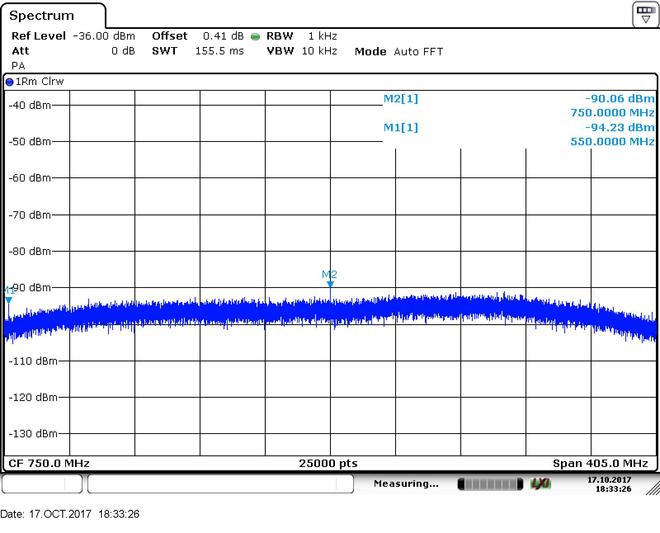660x533 pixels.
Task: Click the -50 dBm axis label
Action: (30, 141)
